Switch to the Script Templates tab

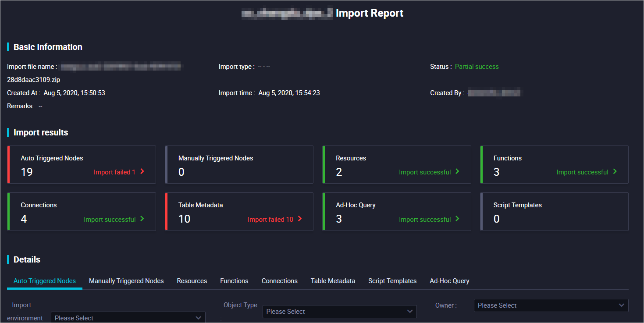tap(392, 281)
